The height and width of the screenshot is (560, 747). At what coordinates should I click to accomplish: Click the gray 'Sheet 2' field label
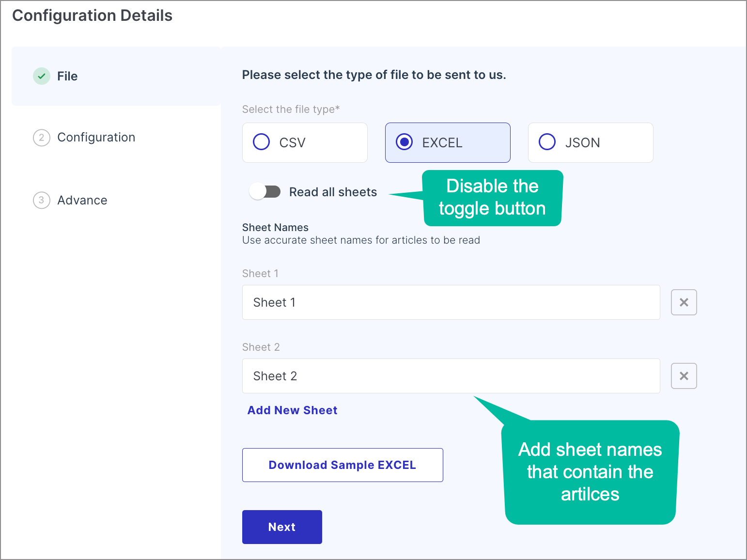click(x=261, y=347)
